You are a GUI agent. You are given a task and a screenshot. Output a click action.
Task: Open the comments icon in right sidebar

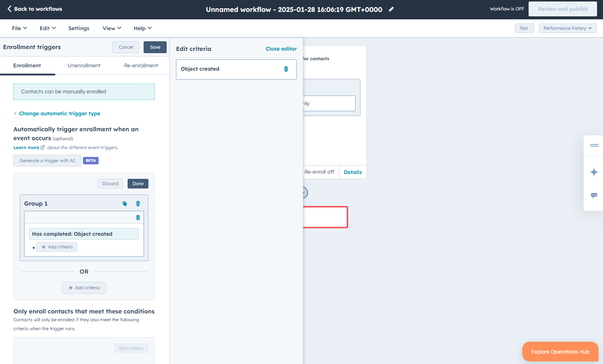click(594, 196)
